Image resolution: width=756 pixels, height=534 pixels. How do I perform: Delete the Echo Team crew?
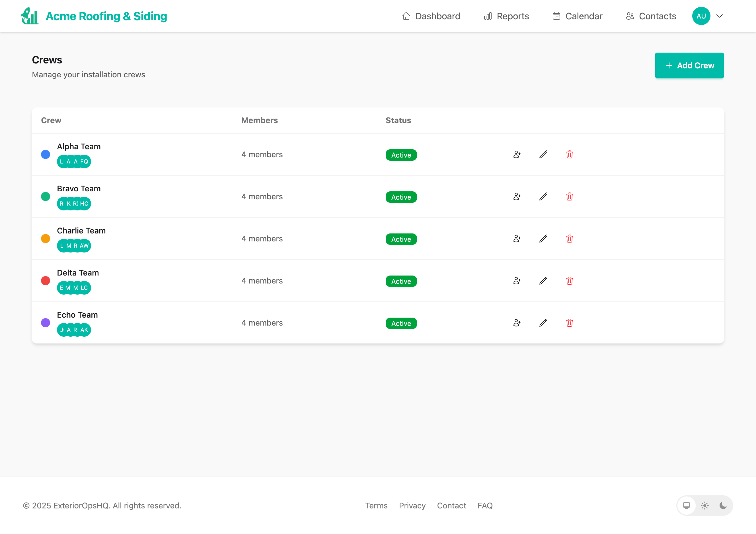[569, 323]
